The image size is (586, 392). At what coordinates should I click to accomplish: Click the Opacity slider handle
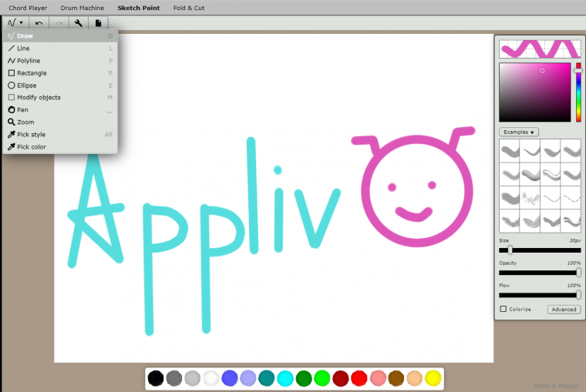(578, 273)
